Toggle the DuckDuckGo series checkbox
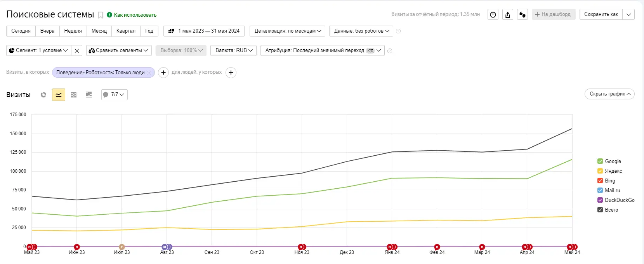Image resolution: width=644 pixels, height=264 pixels. (x=600, y=200)
